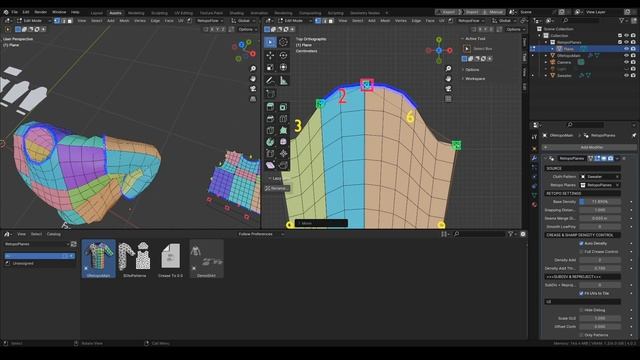Select the Transform tool in right viewport
This screenshot has width=640, height=360.
click(x=283, y=67)
